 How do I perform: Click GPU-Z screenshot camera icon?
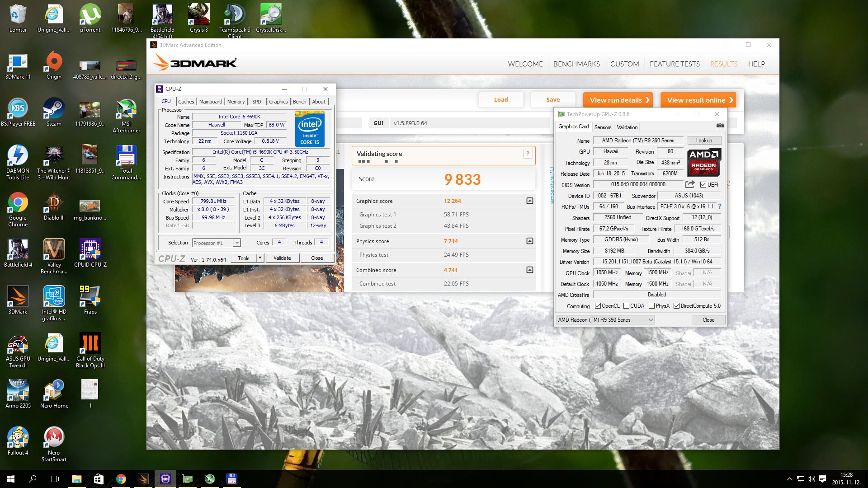point(720,126)
